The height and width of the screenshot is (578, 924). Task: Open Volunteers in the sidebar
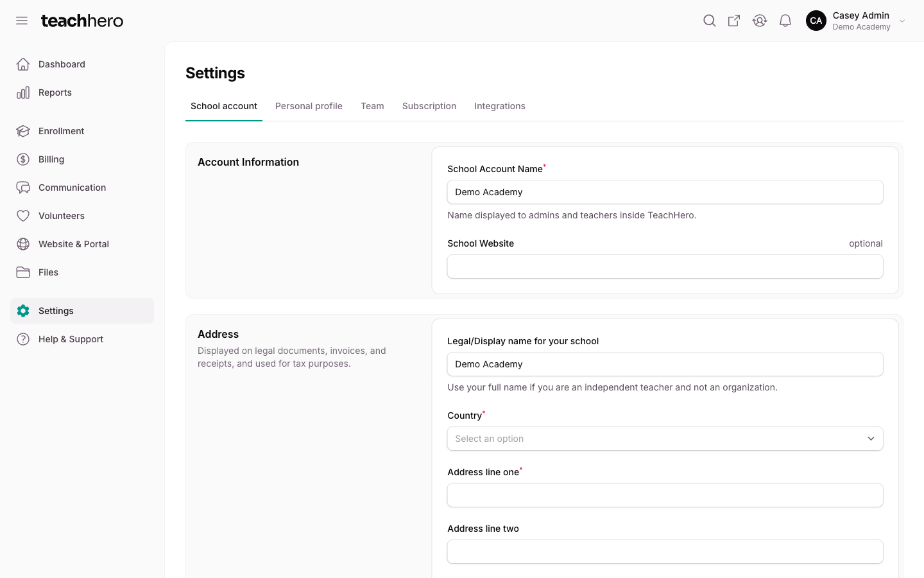point(82,216)
